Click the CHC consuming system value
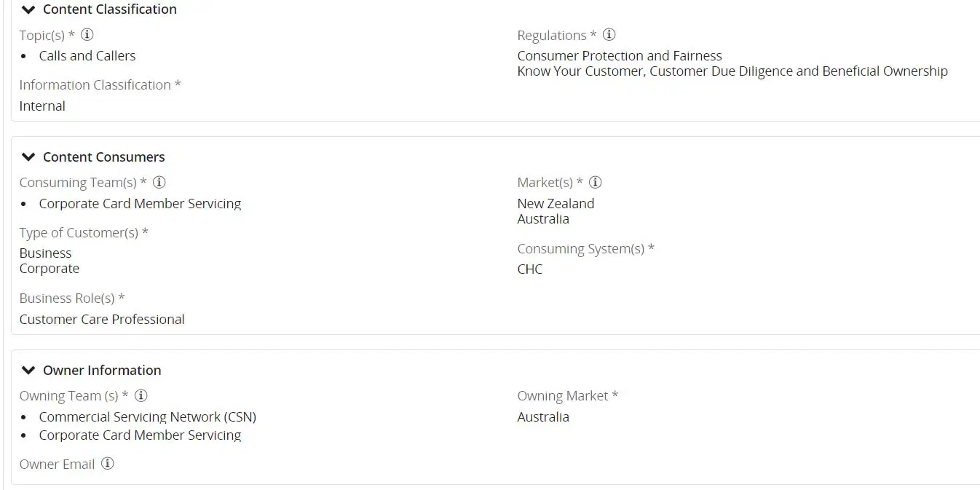Screen dimensions: 980x490 pyautogui.click(x=529, y=269)
